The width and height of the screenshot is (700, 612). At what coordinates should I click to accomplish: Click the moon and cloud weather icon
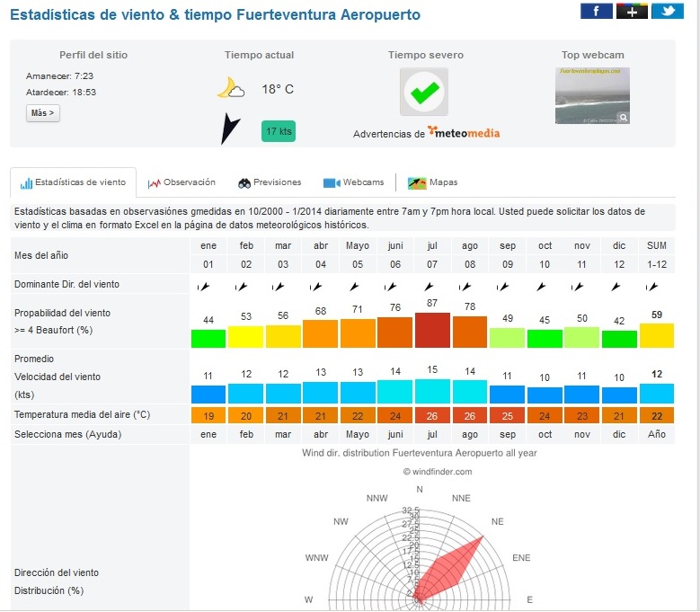pos(231,88)
